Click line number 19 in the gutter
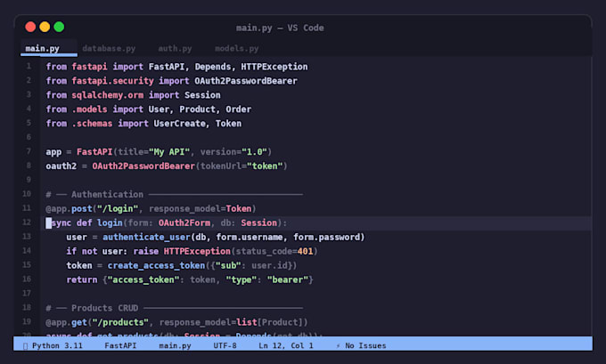This screenshot has height=364, width=606. (x=26, y=321)
